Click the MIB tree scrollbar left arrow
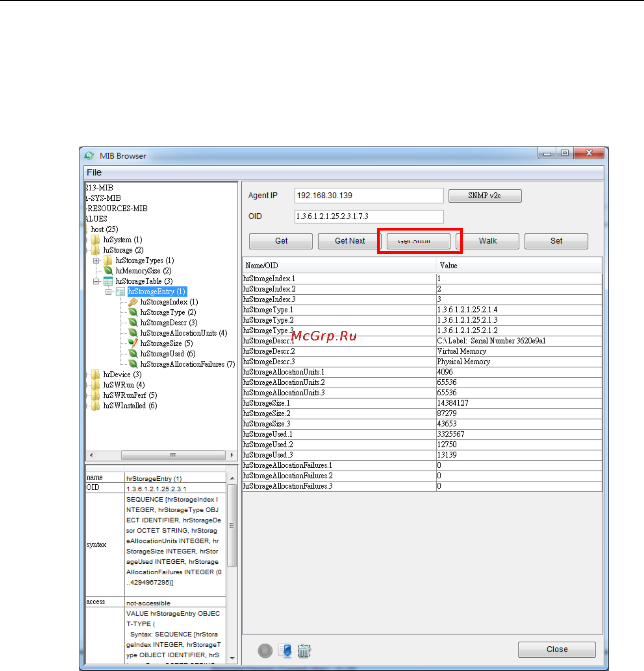 91,455
